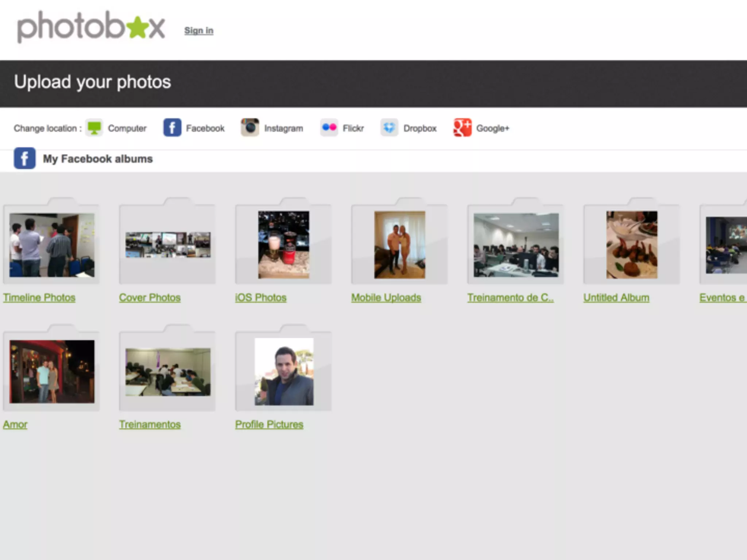This screenshot has height=560, width=747.
Task: Click the Facebook icon beside My Facebook albums
Action: click(x=24, y=158)
